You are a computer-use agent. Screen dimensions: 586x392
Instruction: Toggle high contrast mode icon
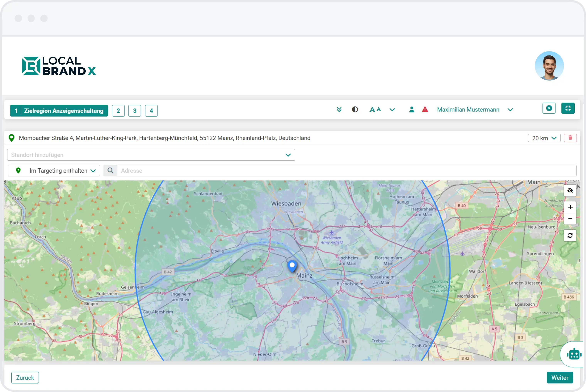coord(355,109)
